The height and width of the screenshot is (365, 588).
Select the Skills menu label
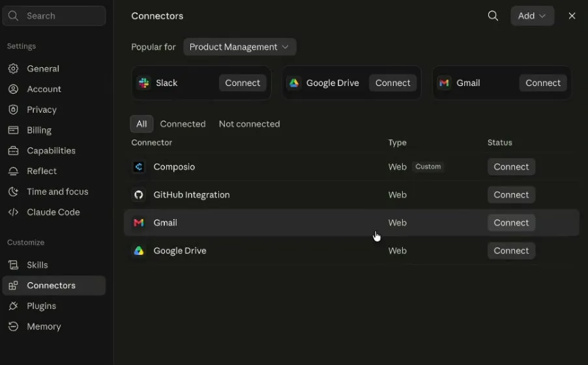point(37,265)
